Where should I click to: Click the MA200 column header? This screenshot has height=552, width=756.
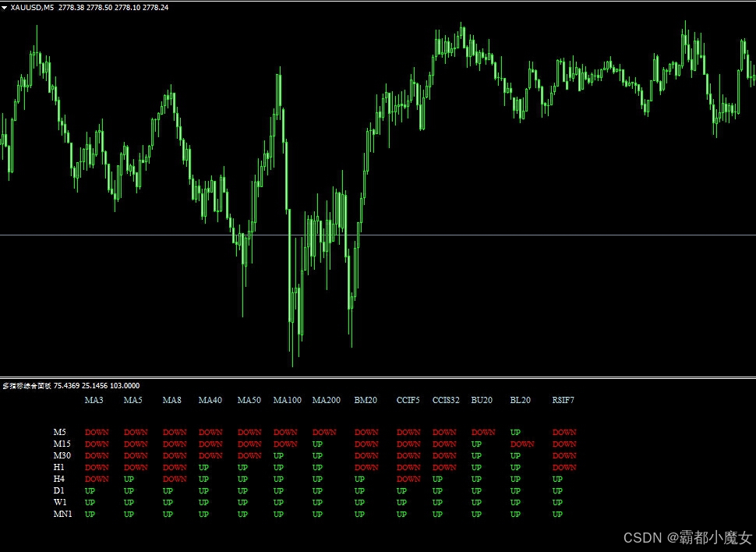click(x=327, y=400)
